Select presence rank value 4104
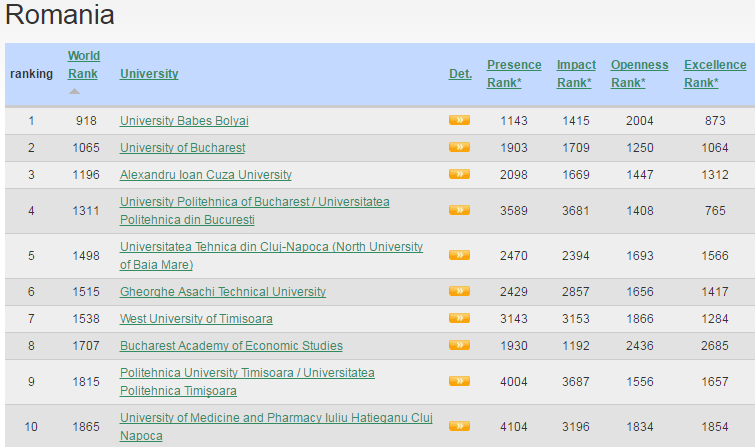Image resolution: width=755 pixels, height=447 pixels. click(514, 426)
